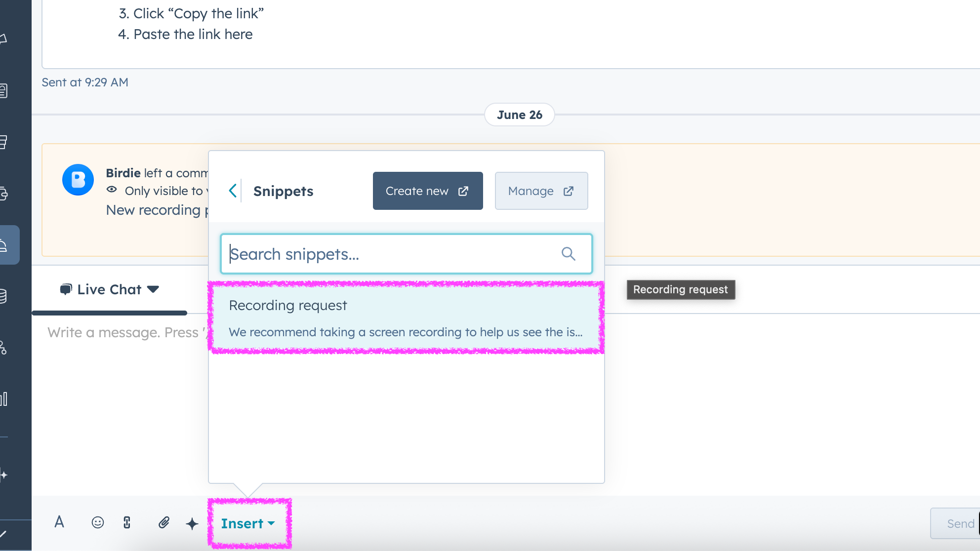
Task: Click the search magnifier in the snippets field
Action: [568, 254]
